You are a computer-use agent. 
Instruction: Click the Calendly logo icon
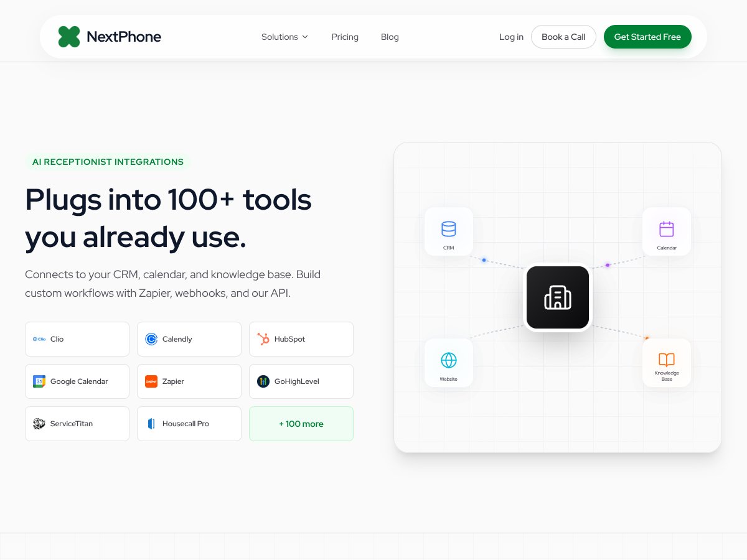151,339
